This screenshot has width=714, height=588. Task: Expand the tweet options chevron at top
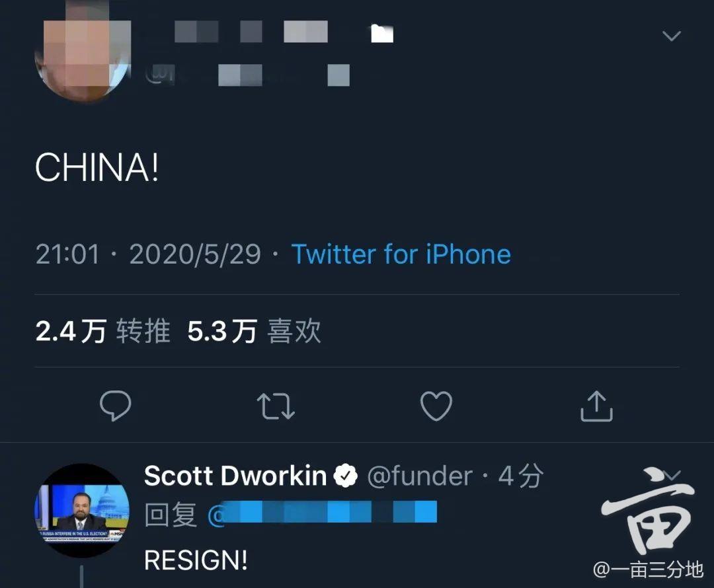point(671,36)
